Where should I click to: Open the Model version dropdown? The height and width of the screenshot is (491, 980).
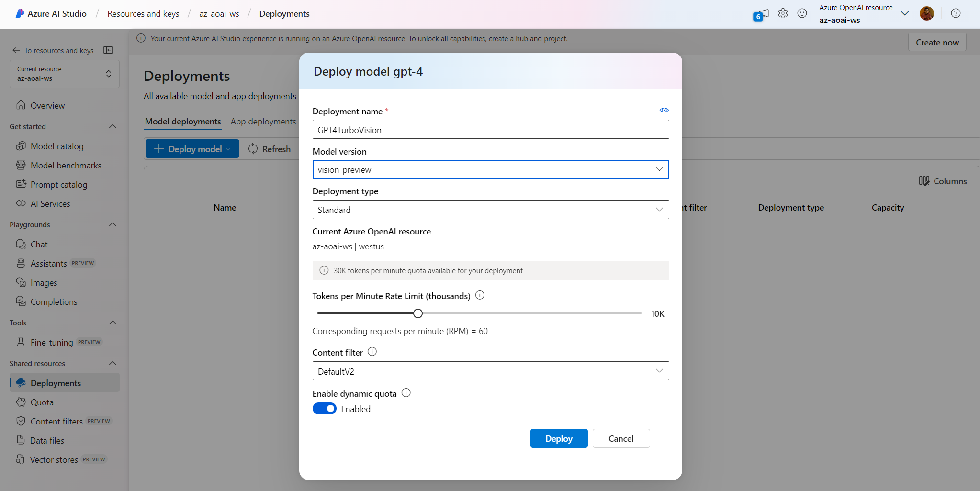[490, 169]
